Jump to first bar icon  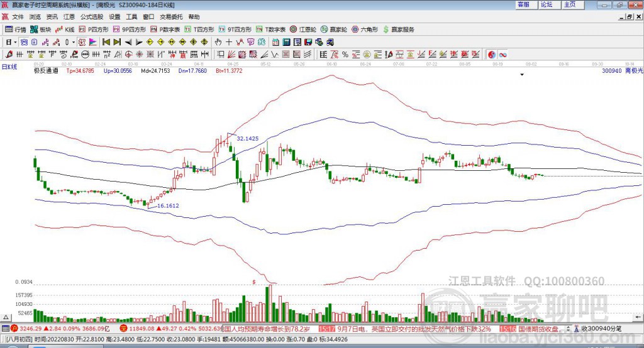[106, 42]
